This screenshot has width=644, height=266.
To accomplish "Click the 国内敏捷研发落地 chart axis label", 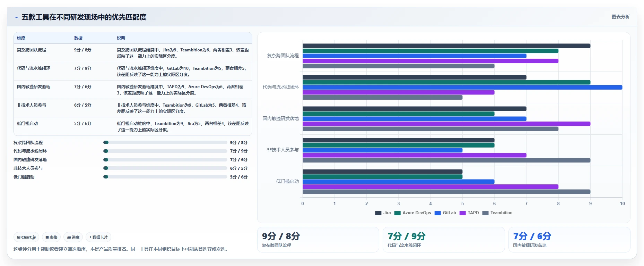I will click(281, 118).
